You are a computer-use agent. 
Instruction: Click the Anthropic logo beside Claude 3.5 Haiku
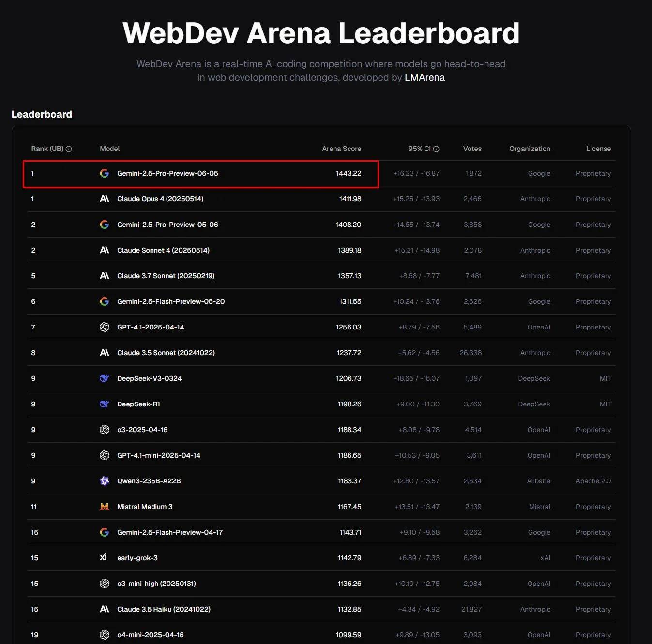(x=104, y=609)
